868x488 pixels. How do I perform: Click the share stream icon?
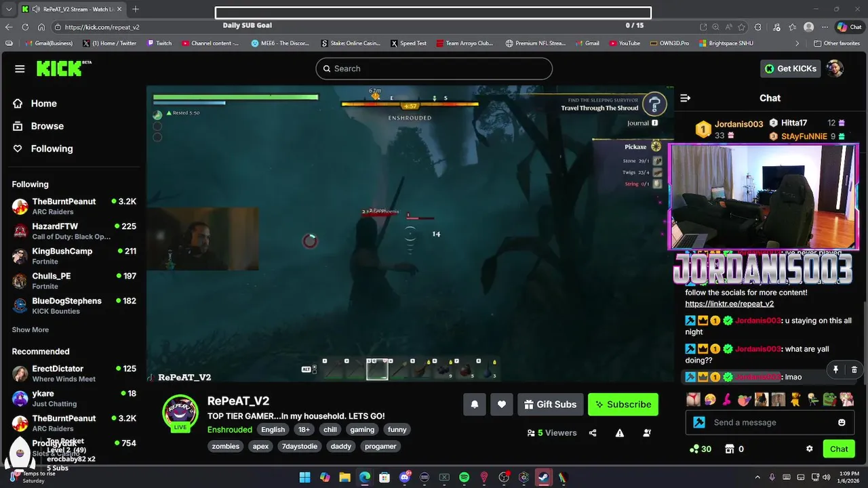[593, 433]
